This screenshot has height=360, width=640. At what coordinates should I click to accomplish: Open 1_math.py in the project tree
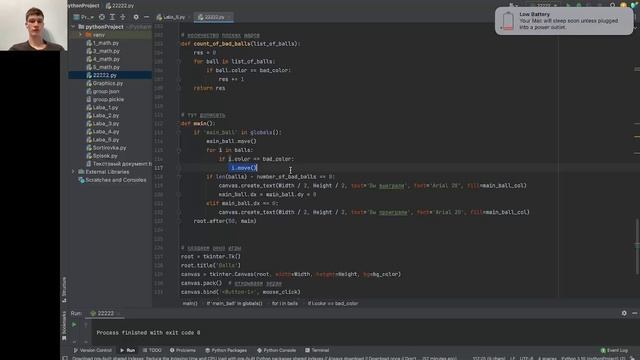point(102,43)
